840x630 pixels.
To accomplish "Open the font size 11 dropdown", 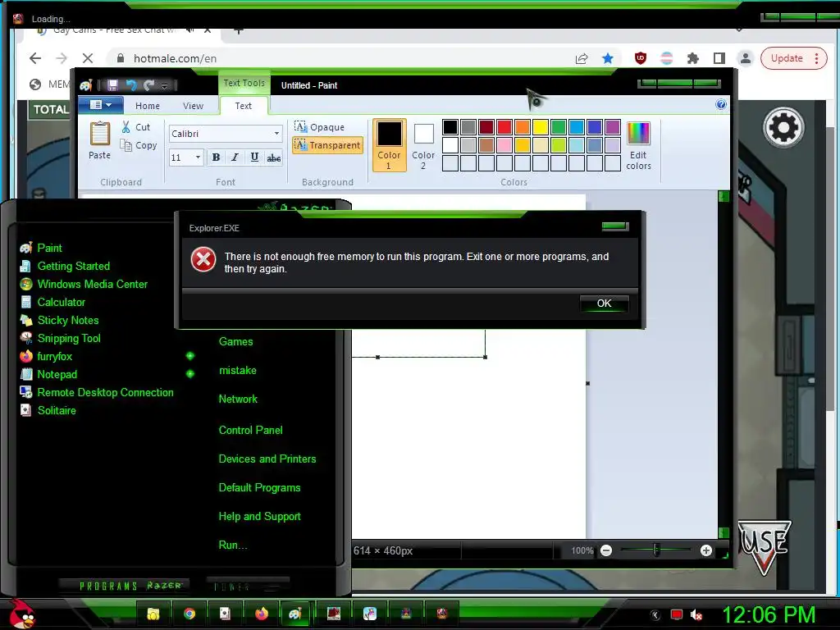I will (198, 157).
